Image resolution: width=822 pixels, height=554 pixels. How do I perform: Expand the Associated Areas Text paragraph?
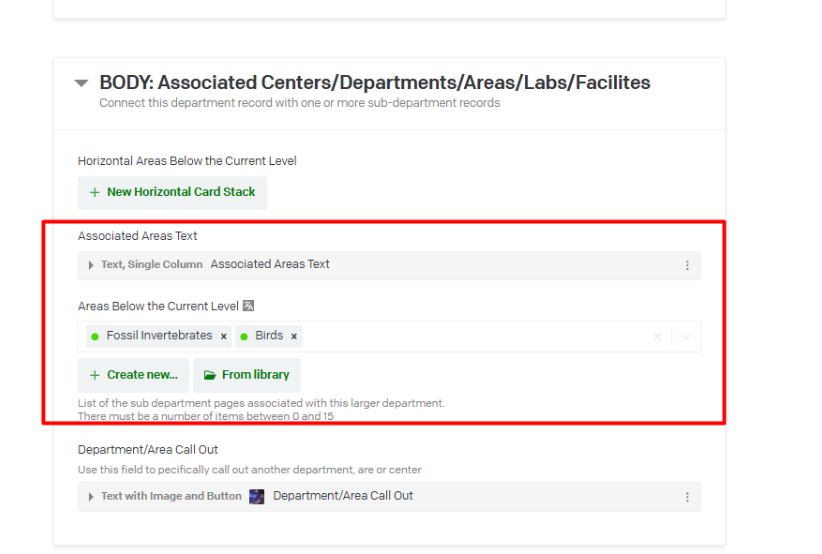click(91, 265)
